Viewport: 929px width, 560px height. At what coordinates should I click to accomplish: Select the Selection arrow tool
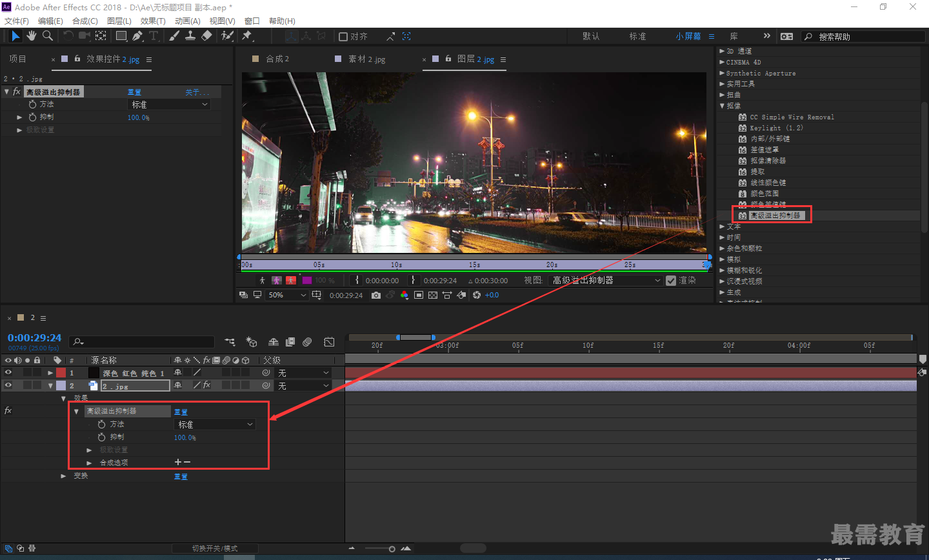click(15, 36)
